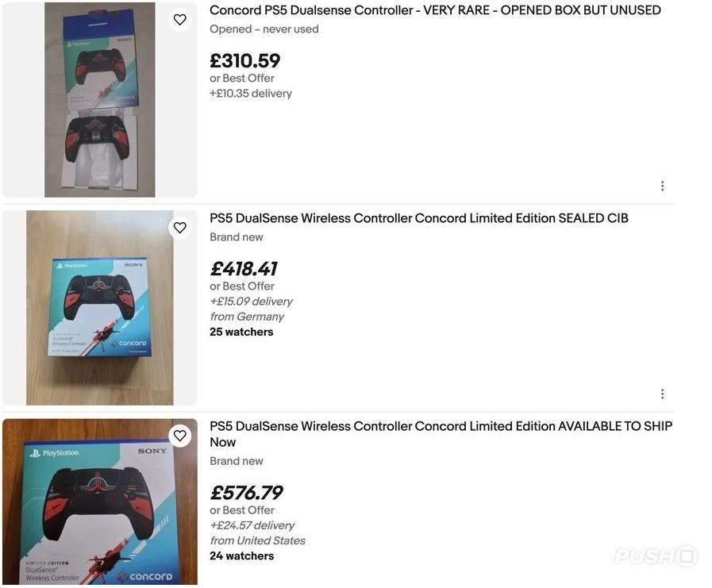Click the £310.59 price
Image resolution: width=712 pixels, height=588 pixels.
click(x=244, y=61)
